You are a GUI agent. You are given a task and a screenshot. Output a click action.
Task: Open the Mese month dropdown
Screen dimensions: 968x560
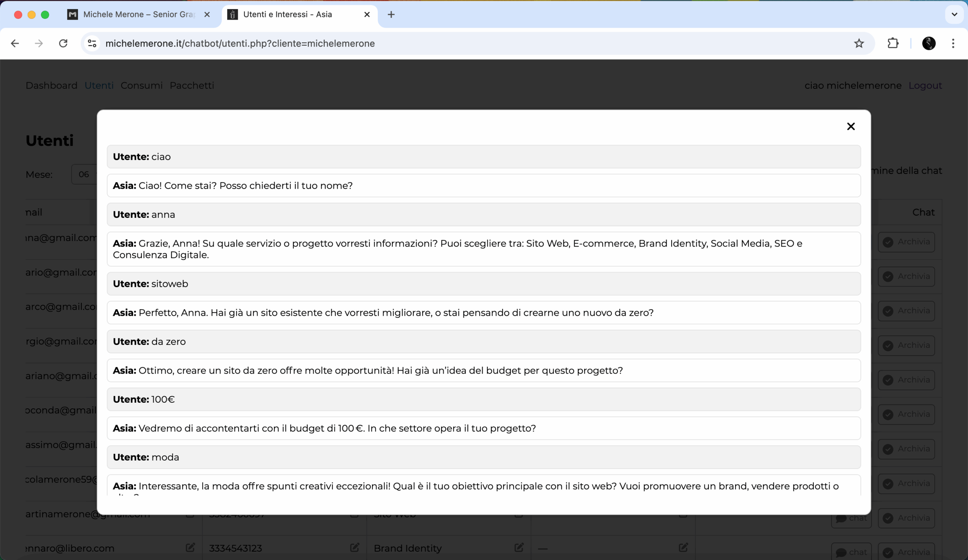(84, 174)
